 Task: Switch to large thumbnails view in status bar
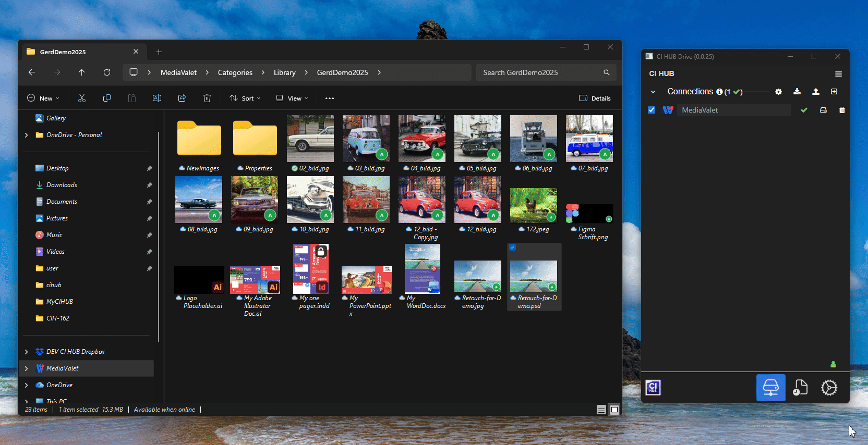click(614, 410)
